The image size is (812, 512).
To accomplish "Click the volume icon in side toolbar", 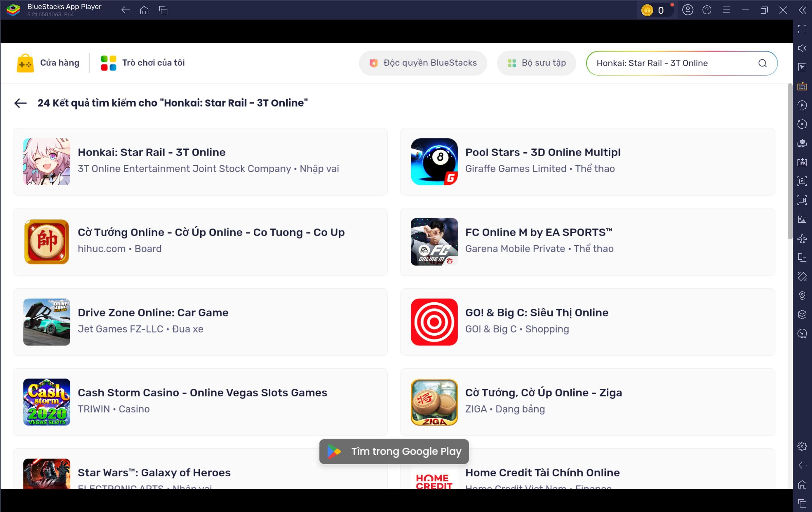I will tap(802, 48).
